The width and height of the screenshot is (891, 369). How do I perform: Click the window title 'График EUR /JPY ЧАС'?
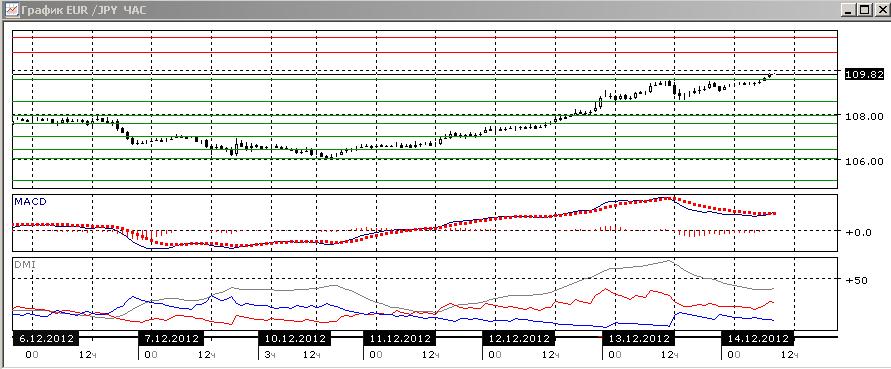[84, 10]
